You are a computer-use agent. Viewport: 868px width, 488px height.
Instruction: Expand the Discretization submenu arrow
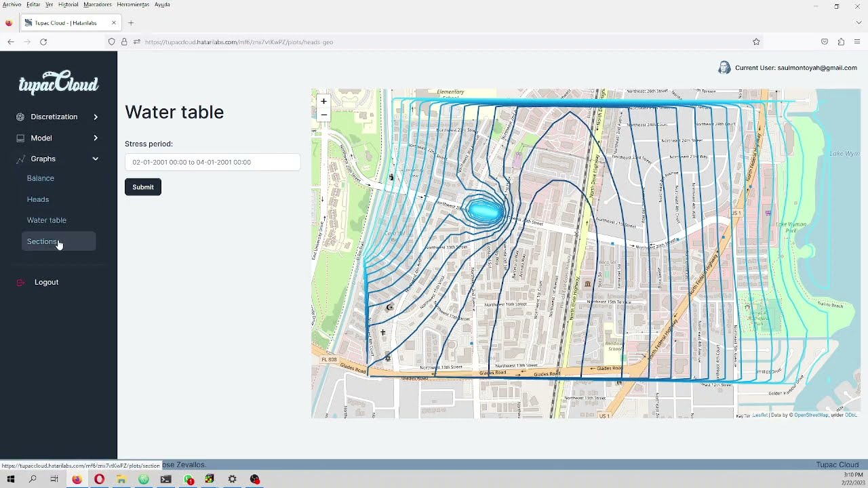pos(96,117)
